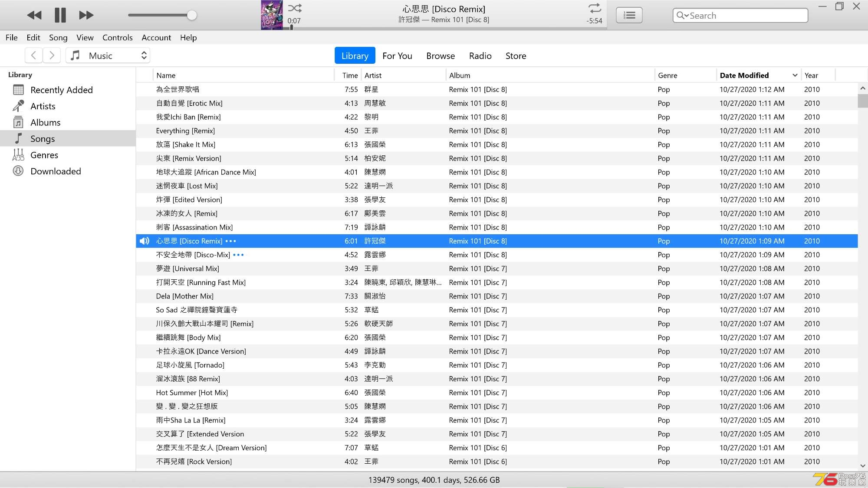
Task: Open the View menu
Action: pyautogui.click(x=85, y=38)
